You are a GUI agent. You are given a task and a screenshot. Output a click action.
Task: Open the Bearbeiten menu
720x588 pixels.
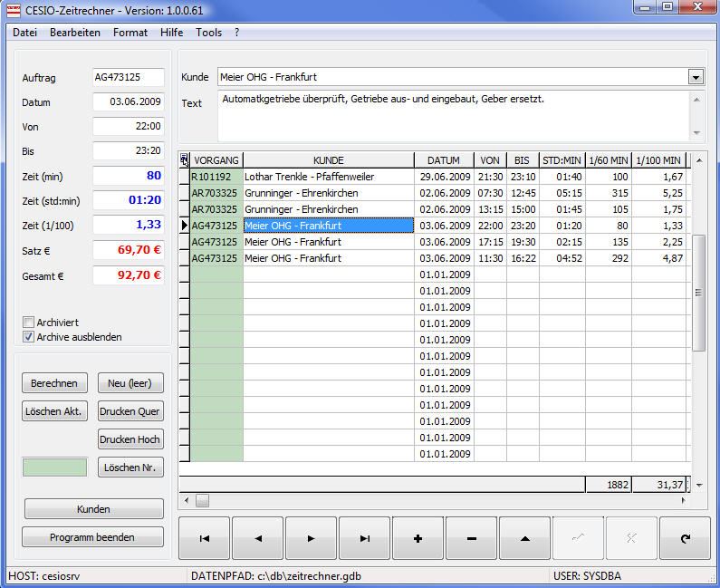point(75,33)
